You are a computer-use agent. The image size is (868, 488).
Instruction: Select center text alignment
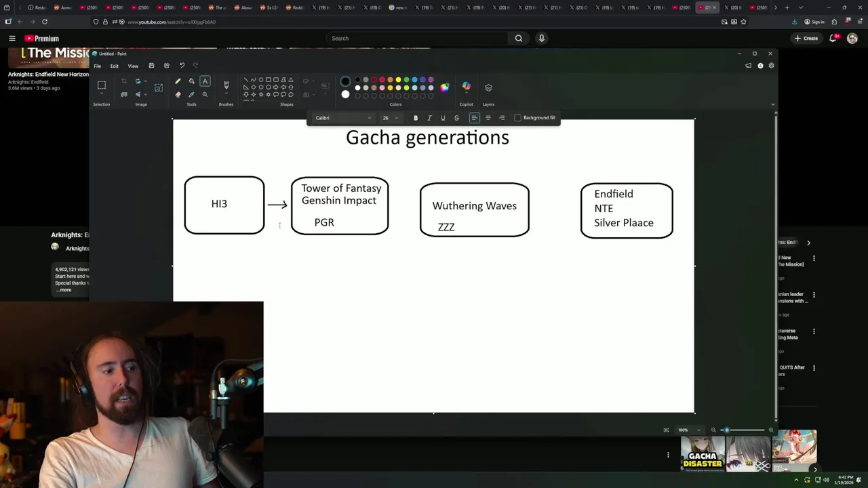click(x=488, y=118)
